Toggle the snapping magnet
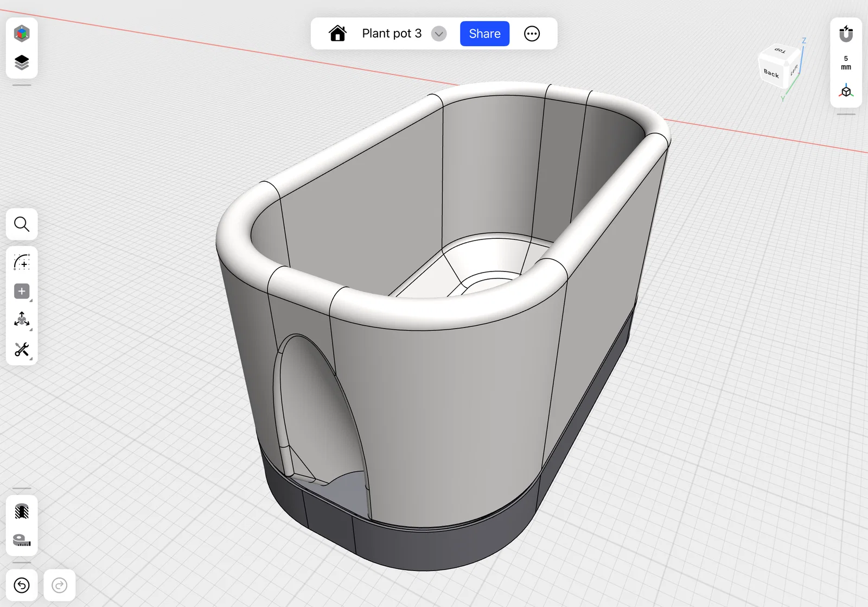Image resolution: width=868 pixels, height=607 pixels. click(846, 34)
